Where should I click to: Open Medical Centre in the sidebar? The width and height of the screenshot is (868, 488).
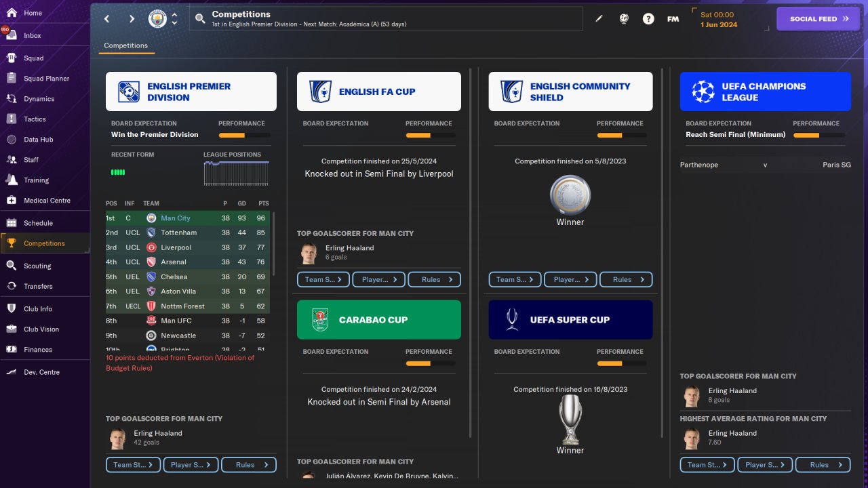click(46, 201)
